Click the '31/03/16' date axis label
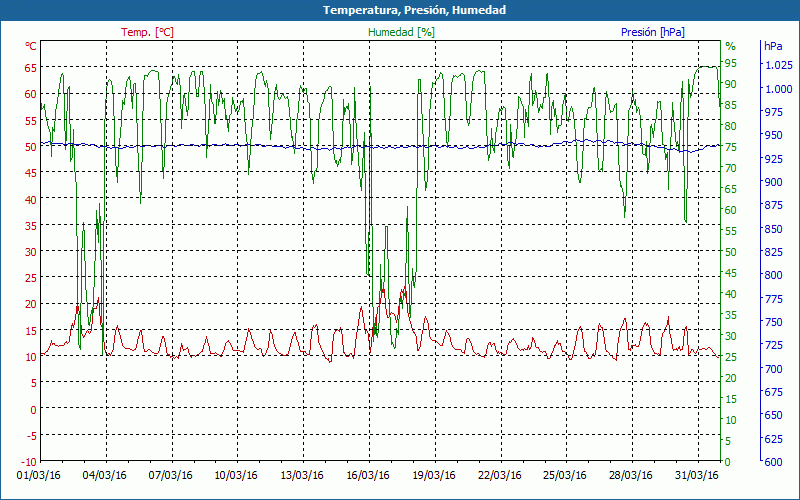This screenshot has width=800, height=500. pyautogui.click(x=696, y=476)
